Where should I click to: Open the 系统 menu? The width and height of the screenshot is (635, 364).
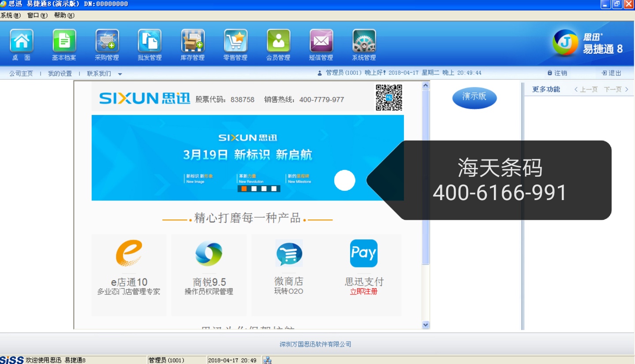[10, 15]
